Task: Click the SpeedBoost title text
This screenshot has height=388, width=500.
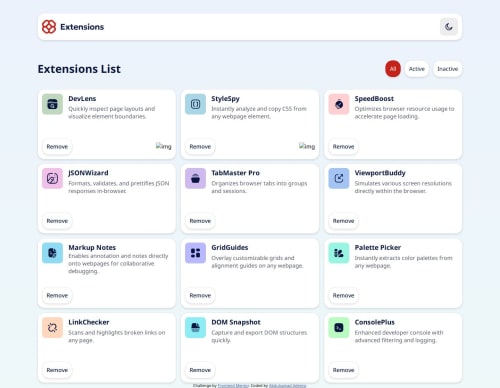Action: pos(374,99)
